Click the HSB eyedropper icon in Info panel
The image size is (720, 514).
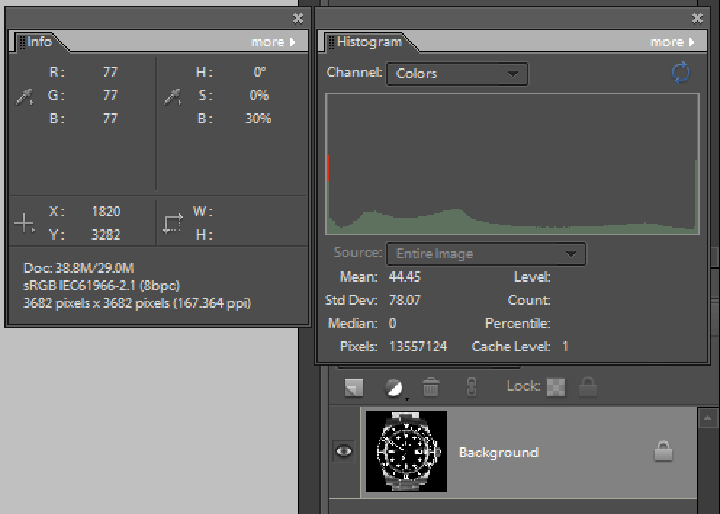click(173, 97)
